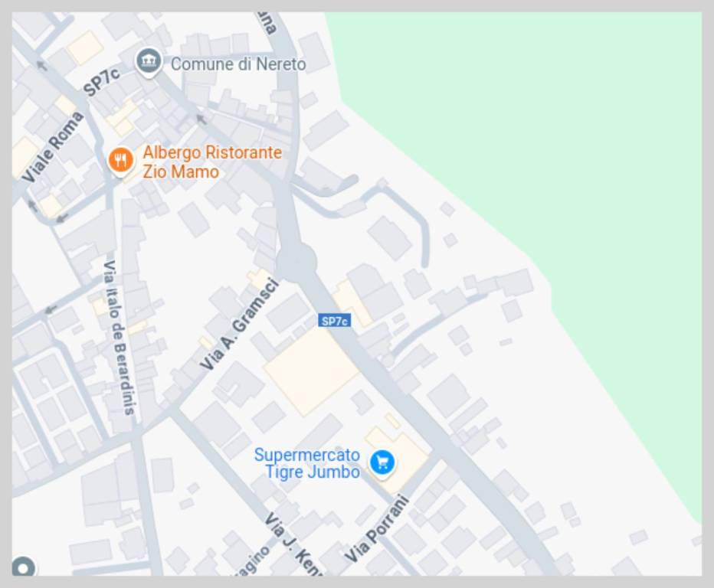Select the orange restaurant pin for Zio Mamo
714x588 pixels.
[121, 161]
